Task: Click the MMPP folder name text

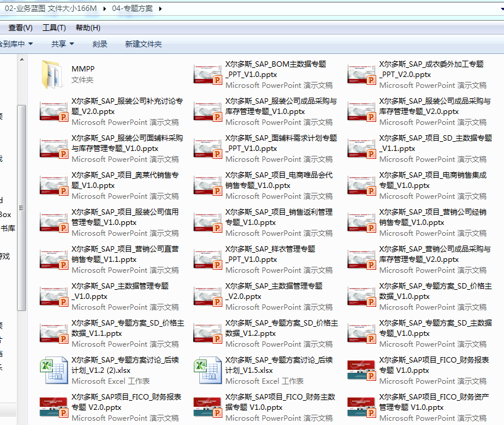Action: point(83,69)
